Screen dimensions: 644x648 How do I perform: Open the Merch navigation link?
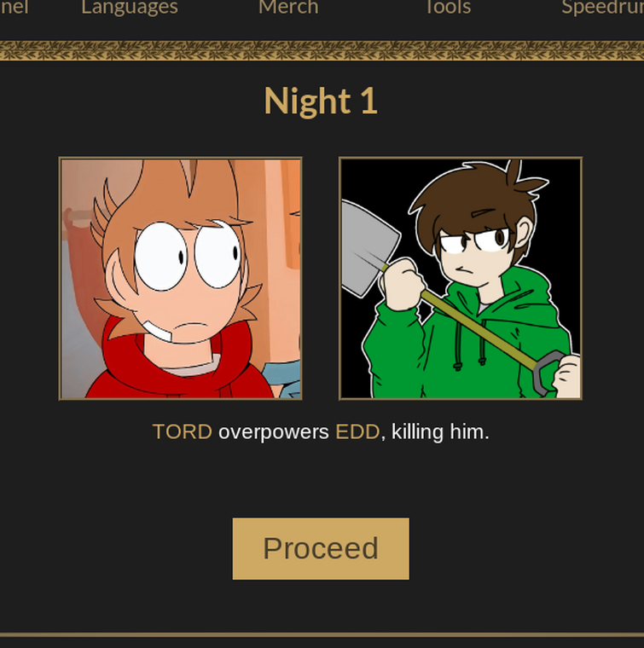point(288,7)
